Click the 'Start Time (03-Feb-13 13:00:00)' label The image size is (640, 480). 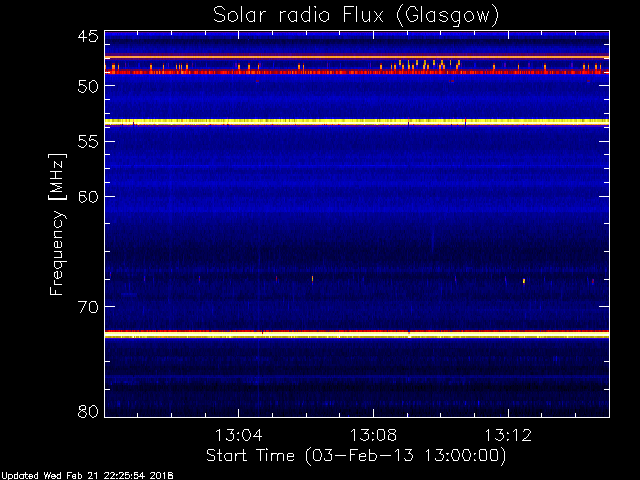(x=356, y=456)
